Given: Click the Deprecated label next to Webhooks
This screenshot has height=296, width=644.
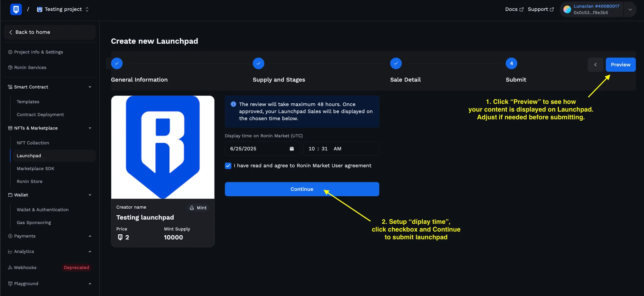Looking at the screenshot, I should [76, 268].
